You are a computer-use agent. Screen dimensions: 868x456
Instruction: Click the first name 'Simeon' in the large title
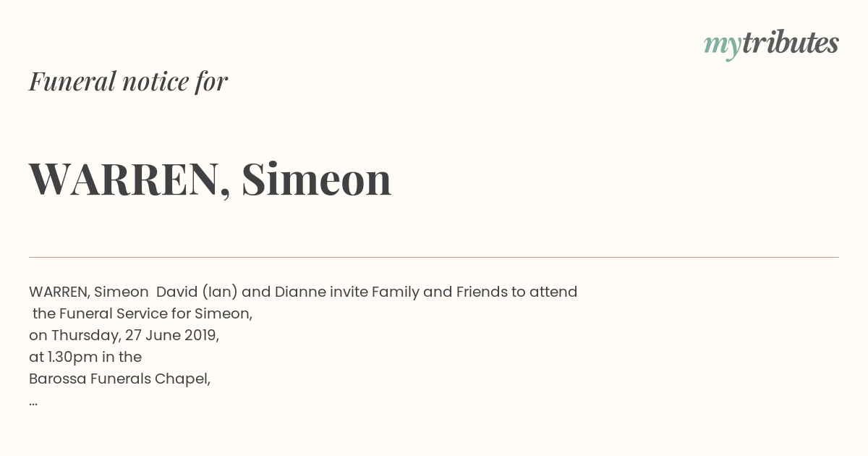(317, 179)
